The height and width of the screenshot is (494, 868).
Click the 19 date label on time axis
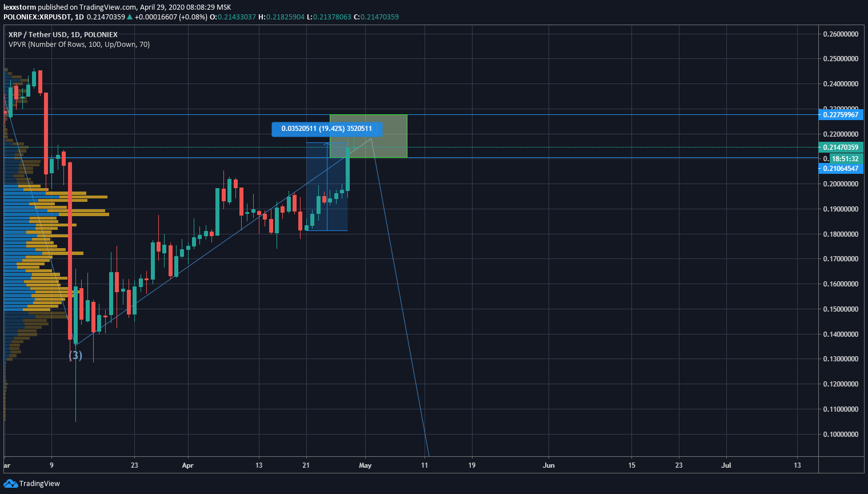point(472,465)
